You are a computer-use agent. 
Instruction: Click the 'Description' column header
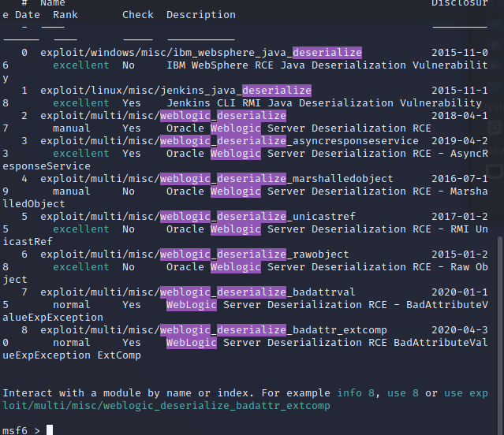tap(201, 15)
